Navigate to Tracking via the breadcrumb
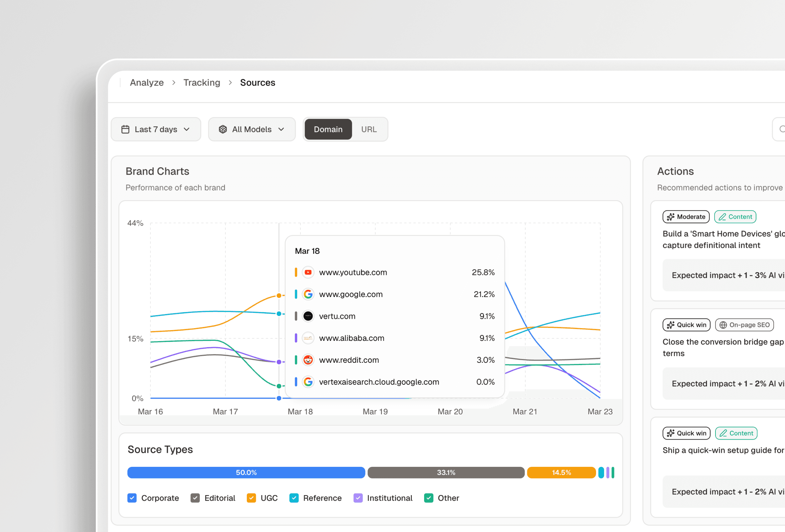Screen dimensions: 785x532 [x=202, y=82]
